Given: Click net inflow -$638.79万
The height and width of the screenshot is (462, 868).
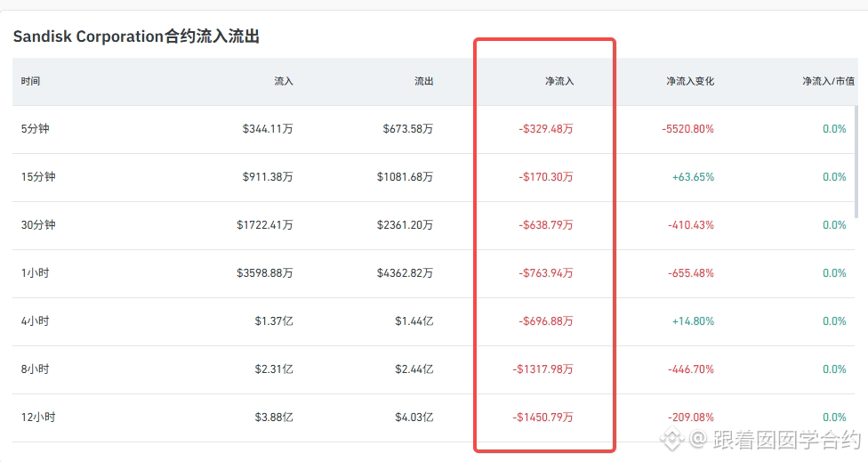Looking at the screenshot, I should (546, 225).
